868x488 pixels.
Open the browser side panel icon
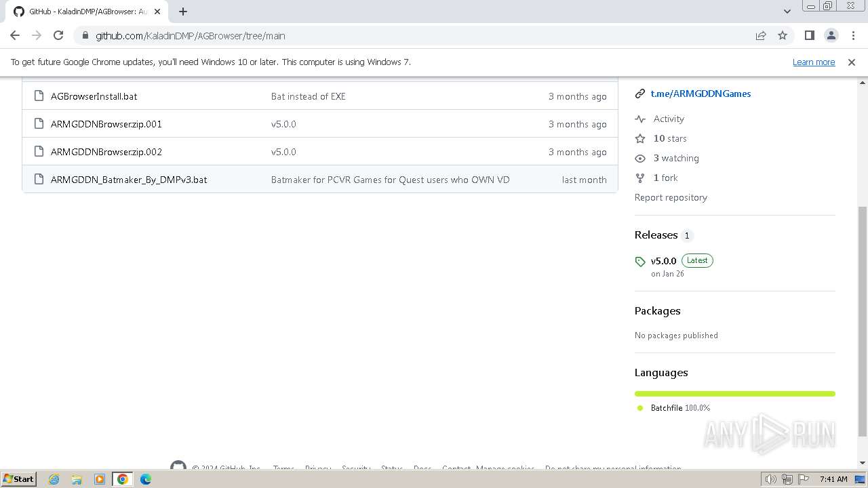click(x=809, y=35)
